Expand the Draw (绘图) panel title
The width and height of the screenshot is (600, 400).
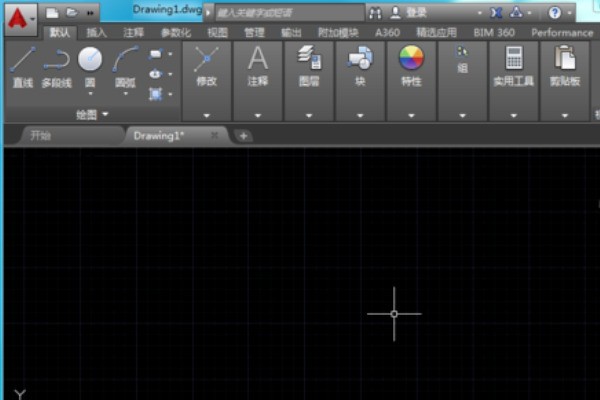tap(91, 115)
